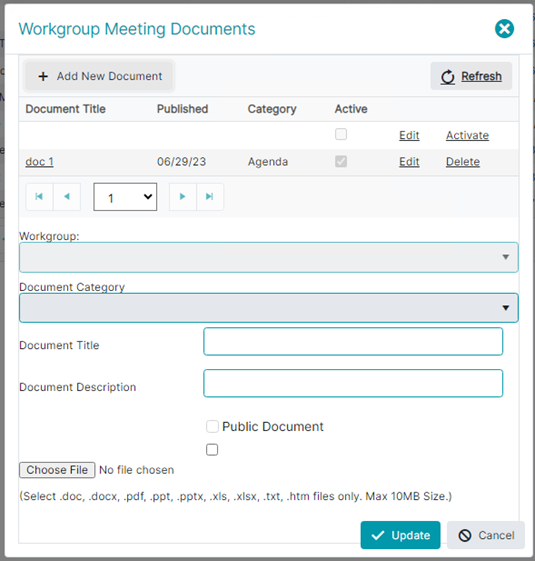Viewport: 535px width, 561px height.
Task: Click Add New Document button
Action: tap(99, 76)
